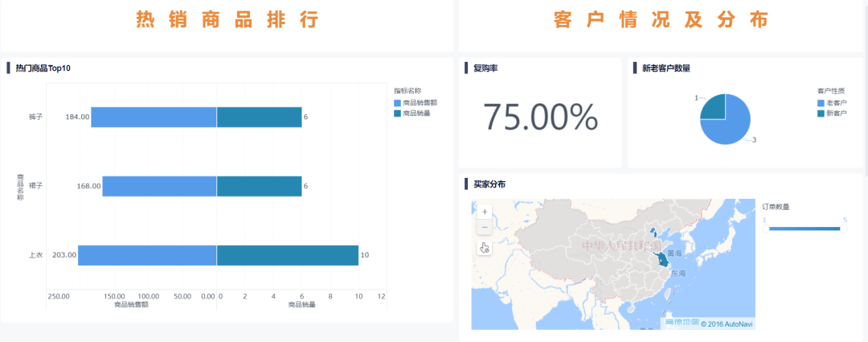Click the 客户性质 legend title
This screenshot has width=868, height=342.
pos(832,90)
